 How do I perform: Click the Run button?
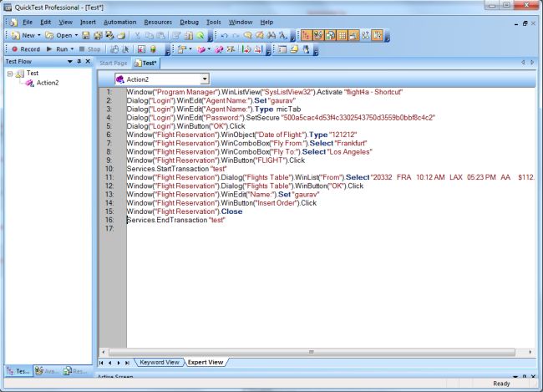coord(58,49)
